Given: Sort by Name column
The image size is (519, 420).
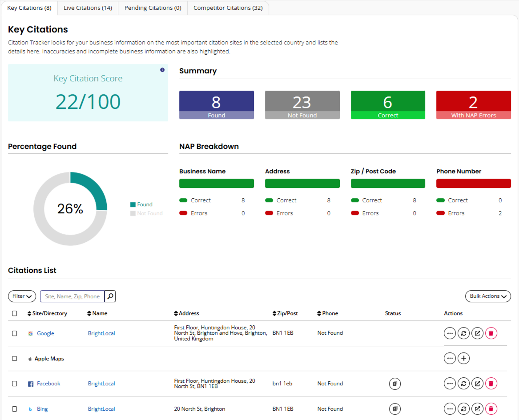Looking at the screenshot, I should [x=97, y=313].
